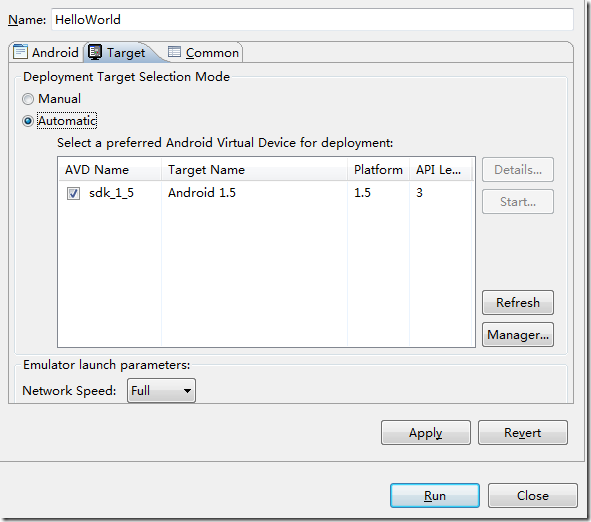This screenshot has height=522, width=591.
Task: Click the Refresh button
Action: (x=518, y=302)
